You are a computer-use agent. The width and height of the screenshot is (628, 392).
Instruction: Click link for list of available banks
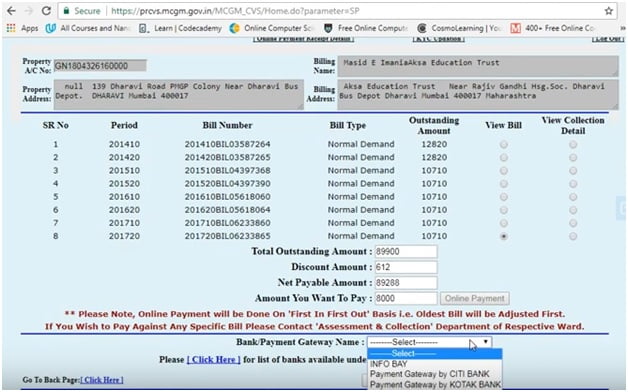click(x=213, y=360)
